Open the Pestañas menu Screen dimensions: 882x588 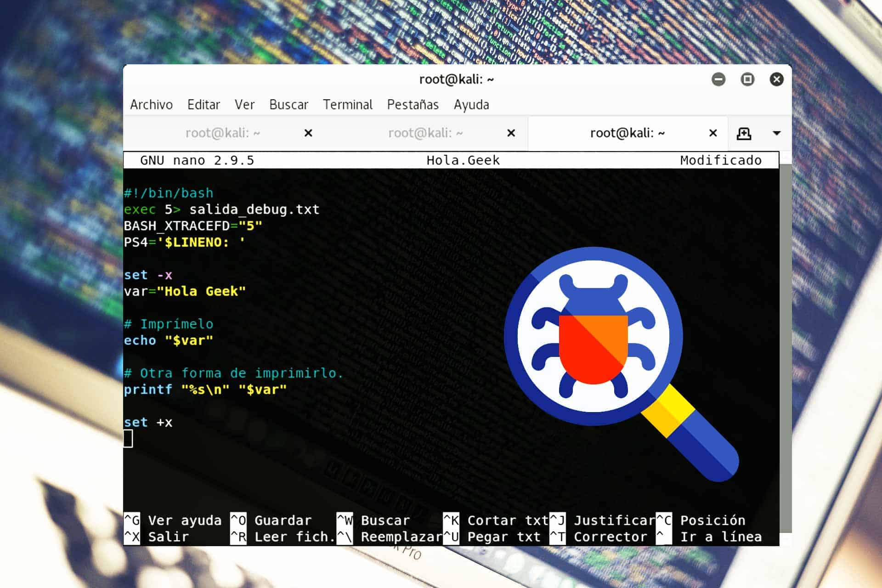413,105
